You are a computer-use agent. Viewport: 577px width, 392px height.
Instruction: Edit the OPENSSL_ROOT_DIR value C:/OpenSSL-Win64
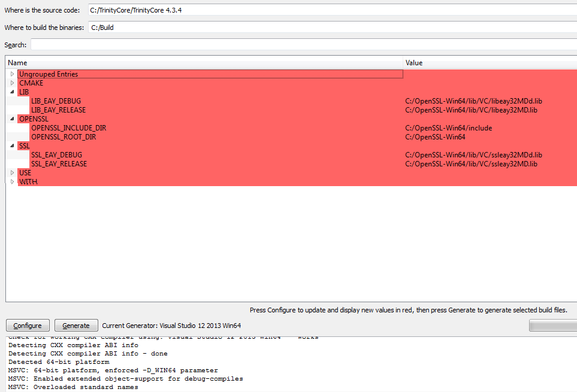(x=435, y=137)
